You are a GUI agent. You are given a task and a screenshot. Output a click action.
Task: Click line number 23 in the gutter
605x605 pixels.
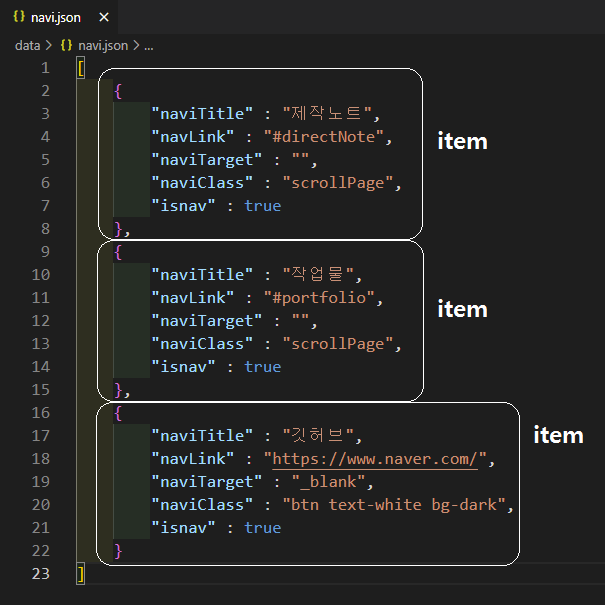pyautogui.click(x=40, y=574)
